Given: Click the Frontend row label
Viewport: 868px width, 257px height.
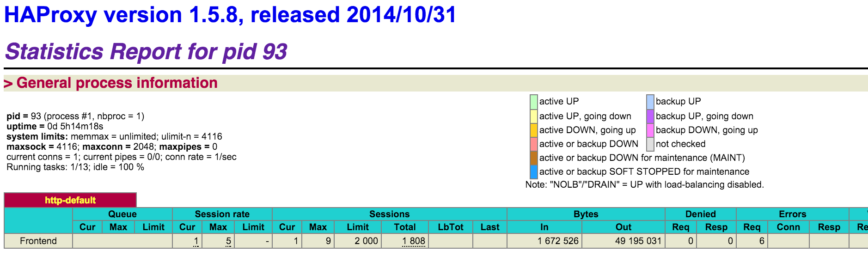Looking at the screenshot, I should [38, 241].
